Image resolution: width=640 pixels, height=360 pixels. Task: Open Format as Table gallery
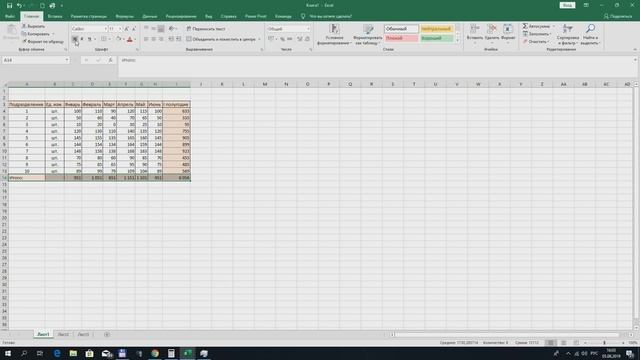[x=368, y=34]
